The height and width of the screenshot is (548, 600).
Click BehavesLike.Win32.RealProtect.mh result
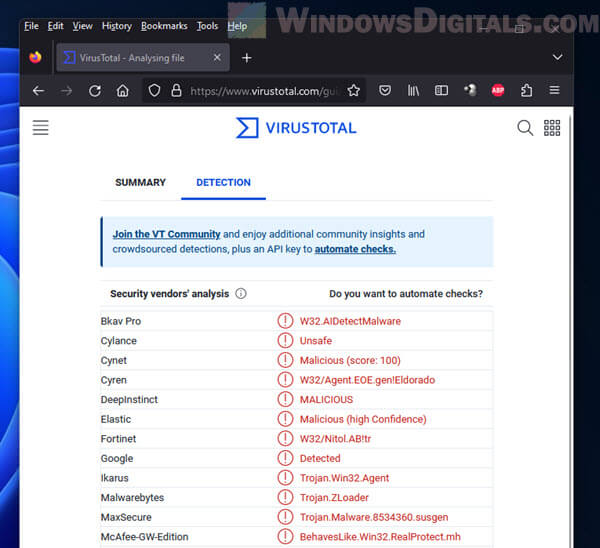click(380, 537)
